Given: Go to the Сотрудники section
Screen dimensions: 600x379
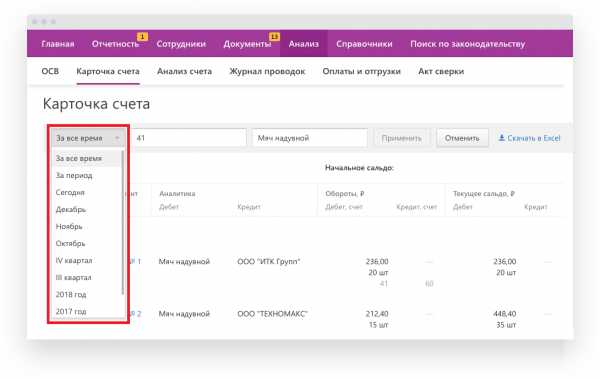Looking at the screenshot, I should click(x=181, y=44).
